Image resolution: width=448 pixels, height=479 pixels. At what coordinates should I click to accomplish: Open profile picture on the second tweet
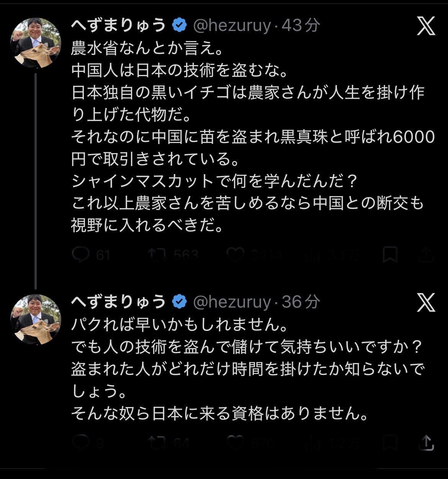(36, 319)
